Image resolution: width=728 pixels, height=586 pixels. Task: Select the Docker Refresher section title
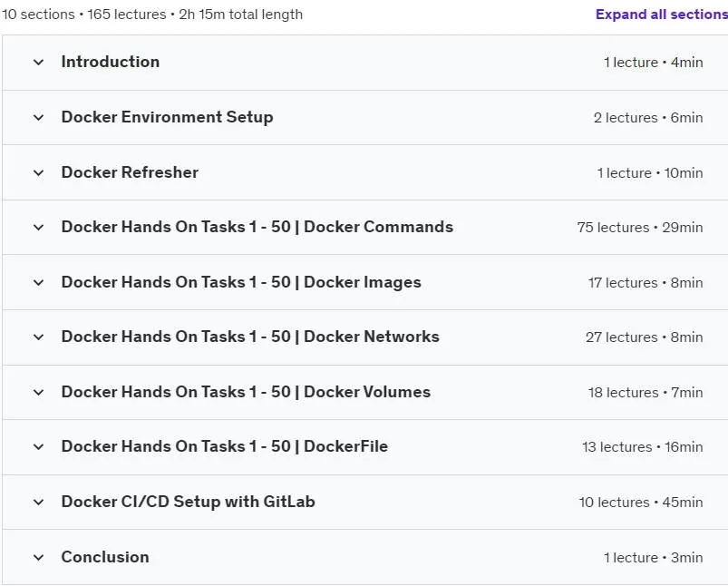(x=130, y=172)
